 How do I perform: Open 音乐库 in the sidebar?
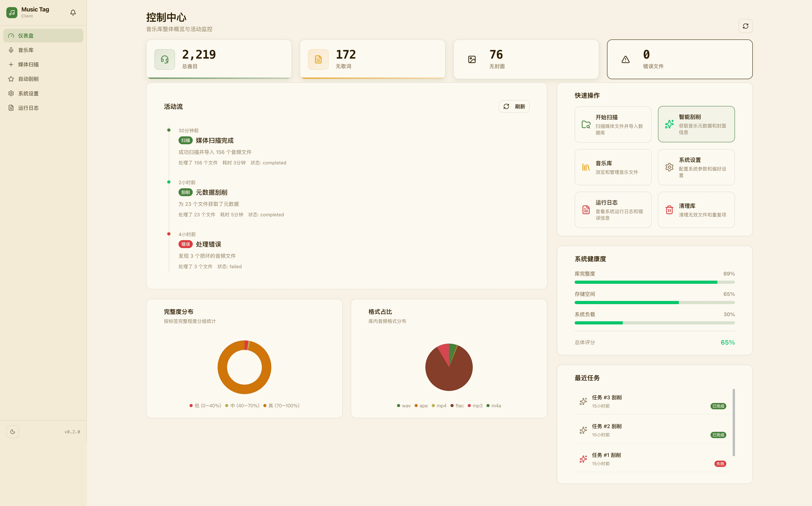pyautogui.click(x=26, y=50)
